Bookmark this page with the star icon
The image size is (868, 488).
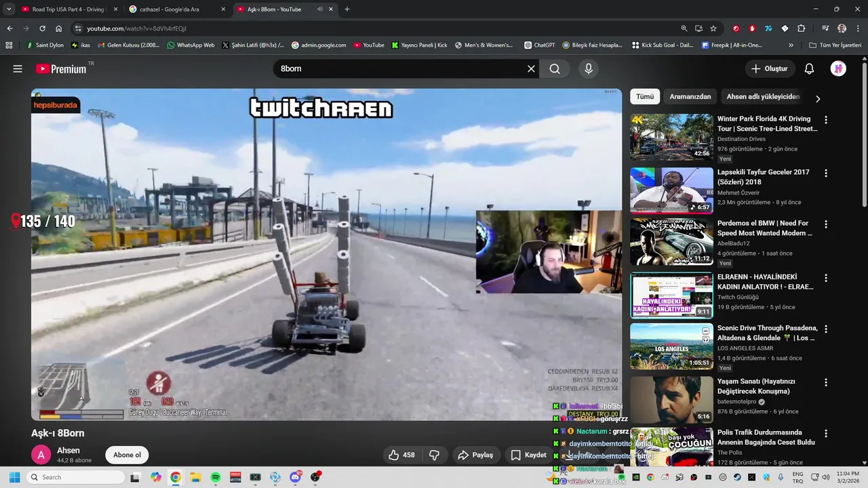pos(713,28)
